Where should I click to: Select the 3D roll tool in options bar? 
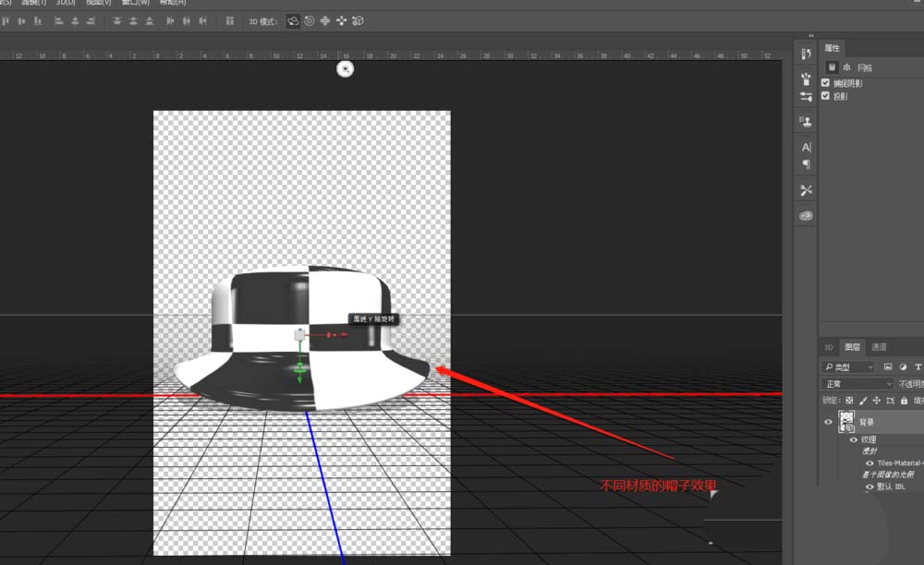[x=309, y=20]
